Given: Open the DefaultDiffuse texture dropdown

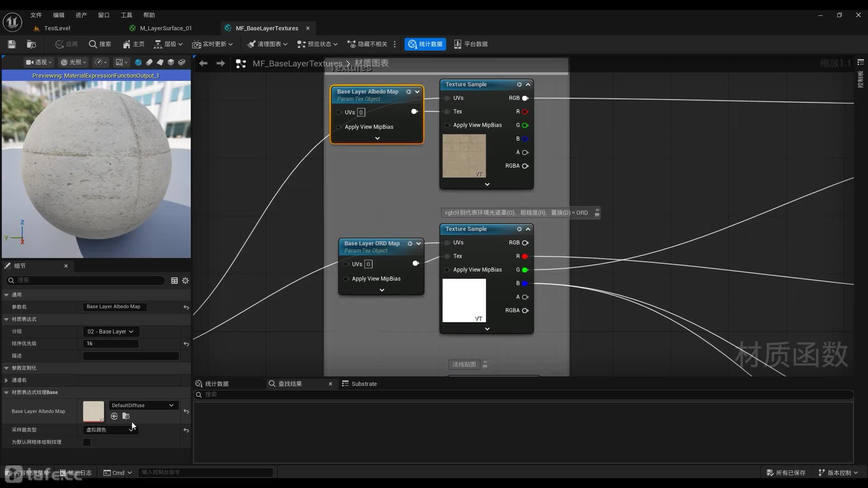Looking at the screenshot, I should (143, 405).
